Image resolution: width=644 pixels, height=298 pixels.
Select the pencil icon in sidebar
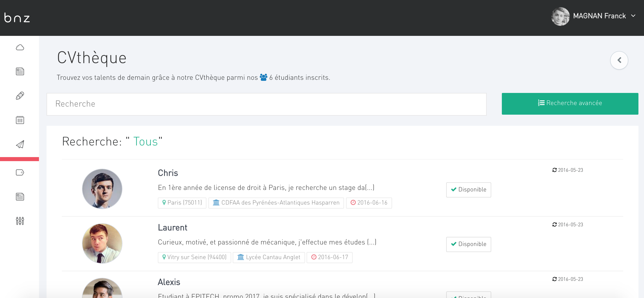tap(20, 96)
